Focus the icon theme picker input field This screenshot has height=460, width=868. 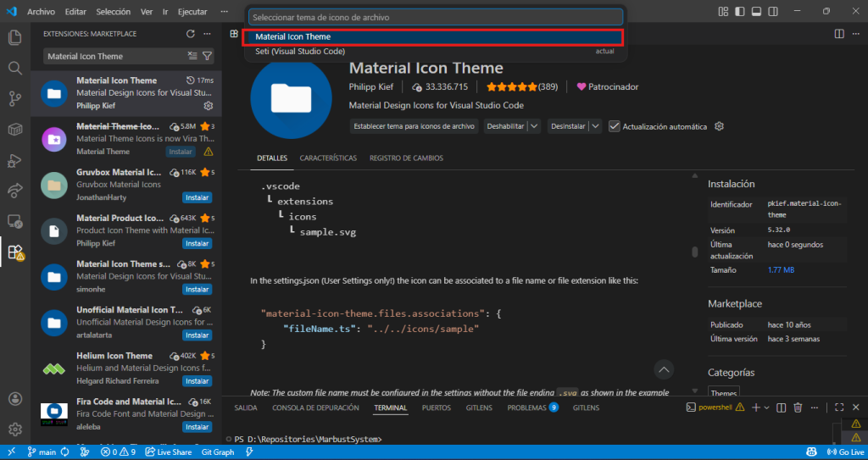coord(436,17)
